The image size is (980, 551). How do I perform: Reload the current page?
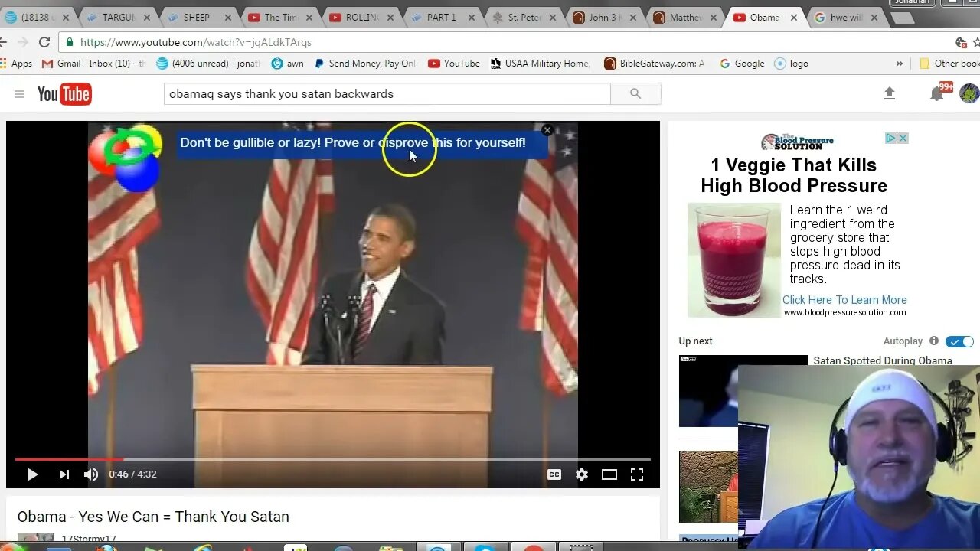pos(44,42)
